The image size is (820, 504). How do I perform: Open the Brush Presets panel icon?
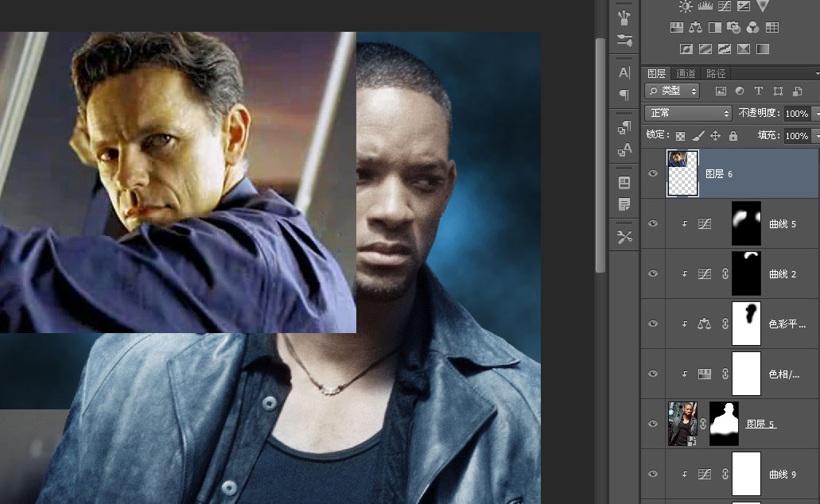pos(624,17)
